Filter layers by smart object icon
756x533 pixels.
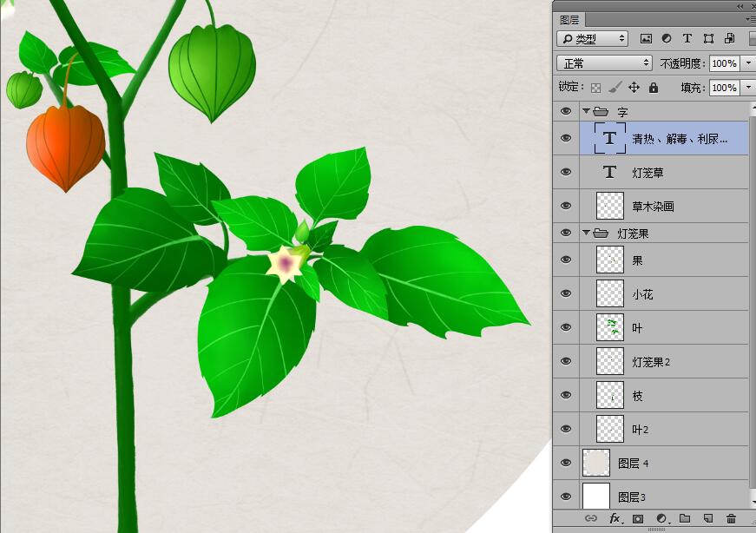[x=729, y=38]
